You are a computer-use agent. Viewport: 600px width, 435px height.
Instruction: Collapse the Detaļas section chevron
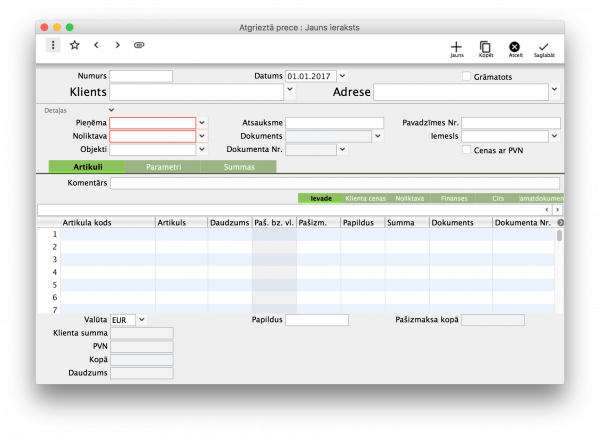click(111, 109)
